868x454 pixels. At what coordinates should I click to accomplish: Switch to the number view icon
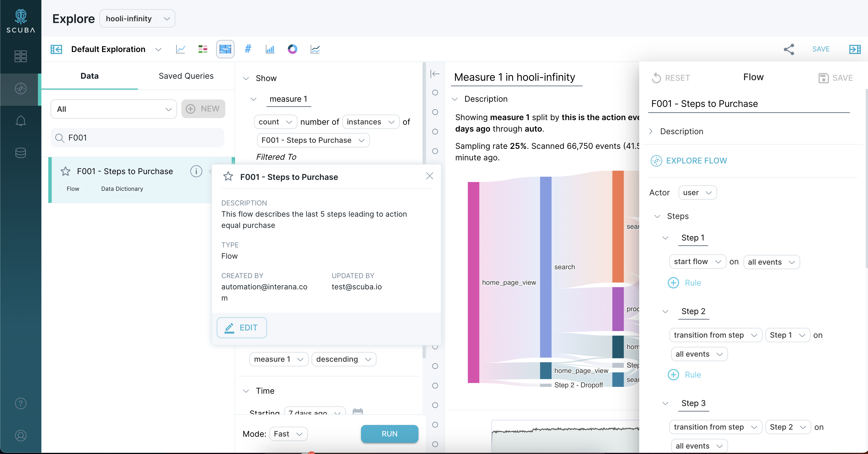coord(248,49)
